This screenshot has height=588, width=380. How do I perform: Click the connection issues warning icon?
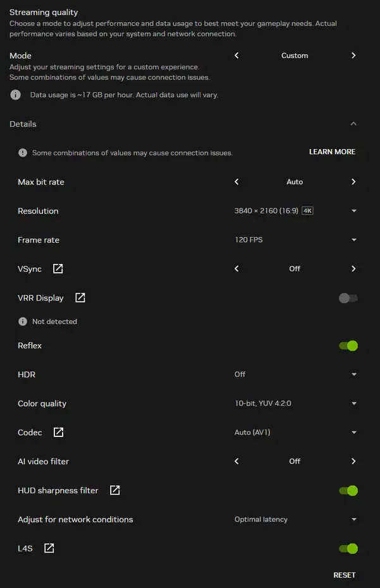23,153
